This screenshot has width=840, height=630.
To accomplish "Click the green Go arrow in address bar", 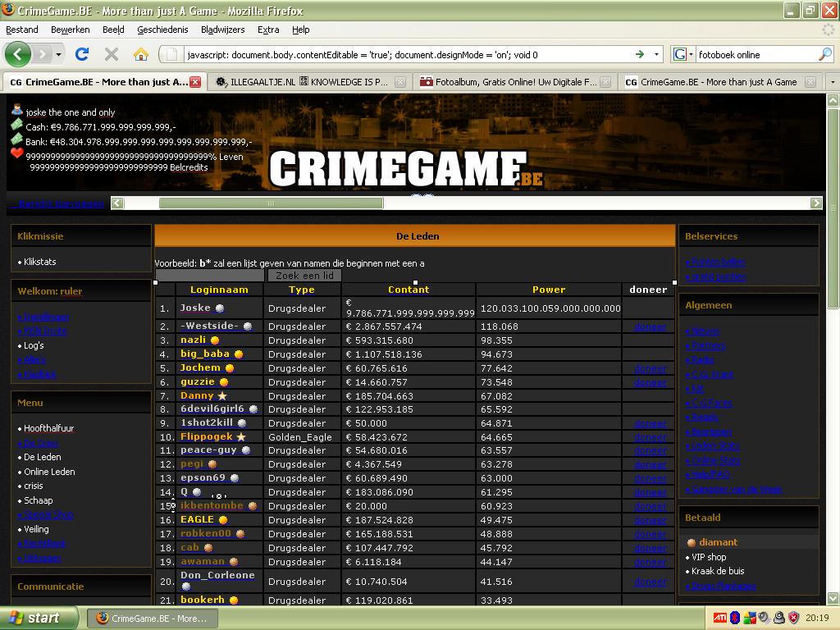I will pyautogui.click(x=640, y=54).
